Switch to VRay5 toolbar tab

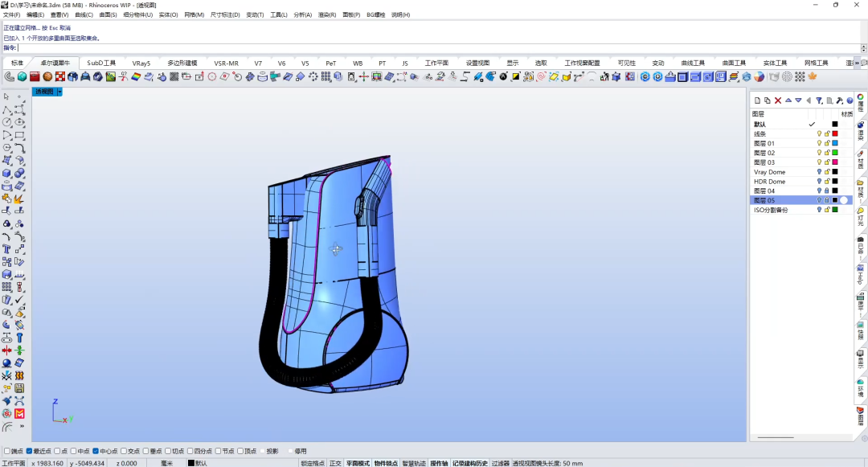[x=141, y=63]
